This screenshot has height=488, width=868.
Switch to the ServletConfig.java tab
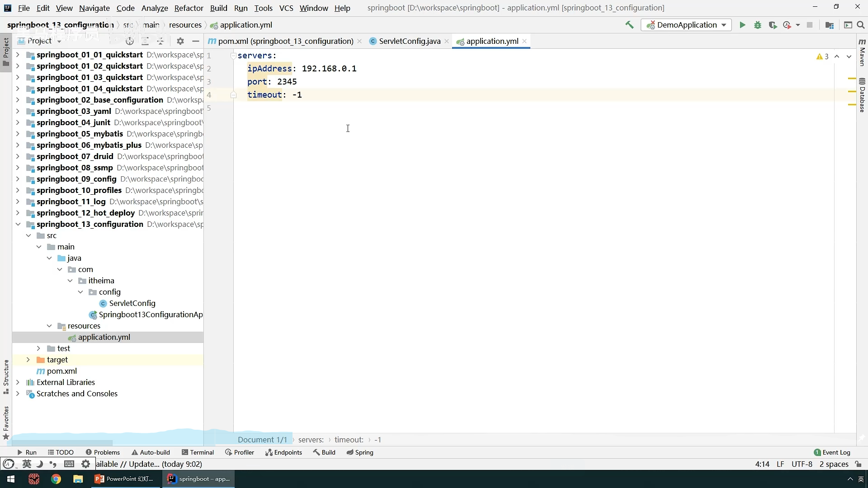click(409, 41)
